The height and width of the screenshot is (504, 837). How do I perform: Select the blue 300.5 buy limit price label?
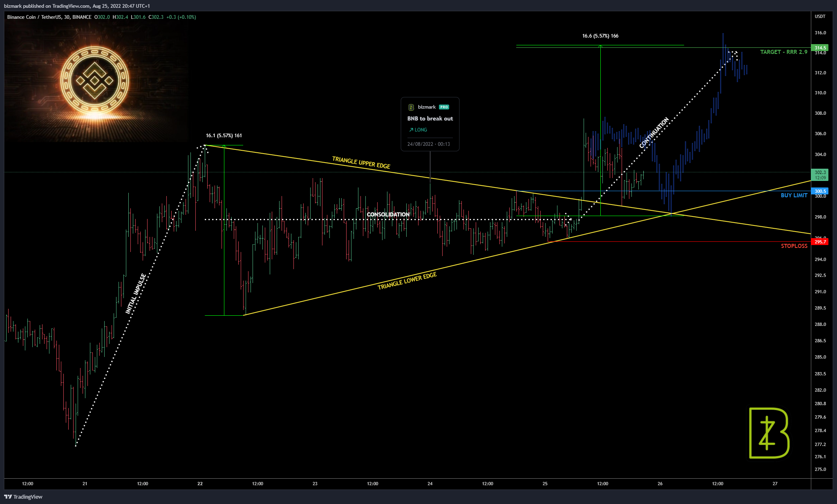[820, 191]
